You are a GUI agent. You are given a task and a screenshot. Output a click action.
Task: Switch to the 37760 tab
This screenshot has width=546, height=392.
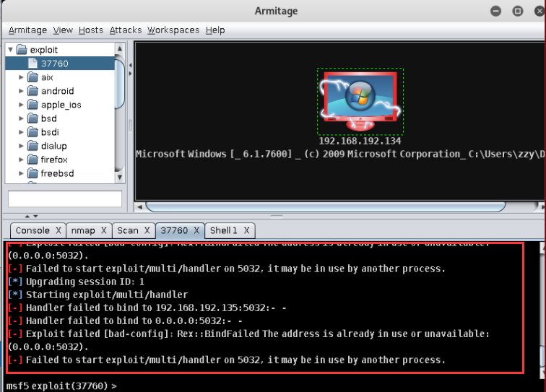[174, 230]
